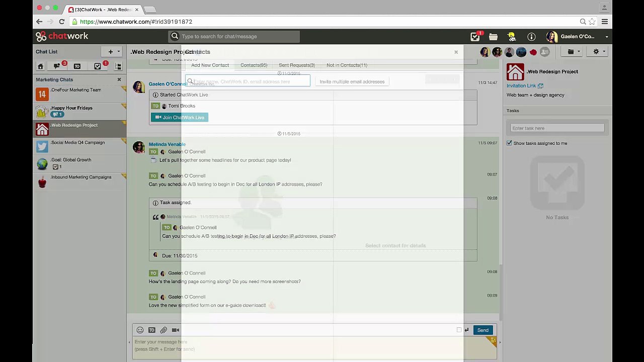Click the Web Redesign Project house icon

pos(515,72)
